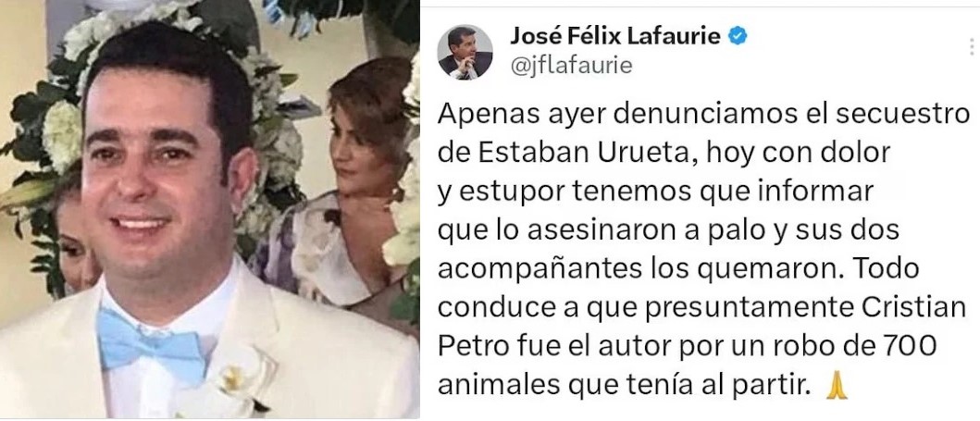Open the José Félix Lafaurie display name

point(617,38)
